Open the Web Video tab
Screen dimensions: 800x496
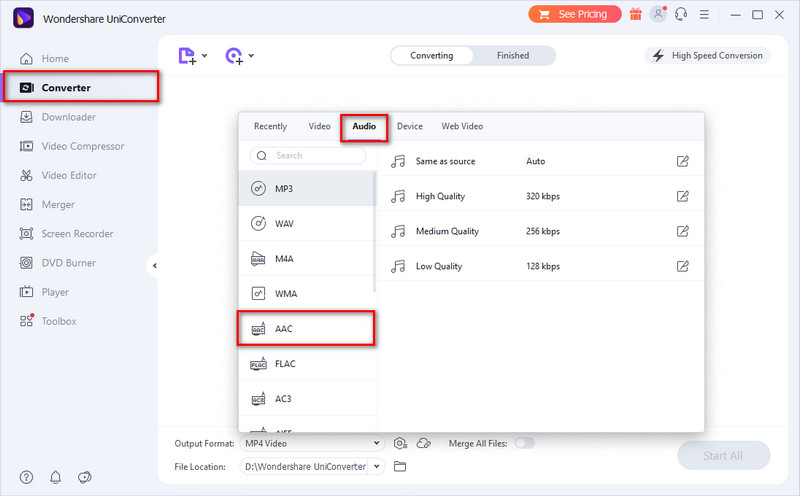(462, 127)
